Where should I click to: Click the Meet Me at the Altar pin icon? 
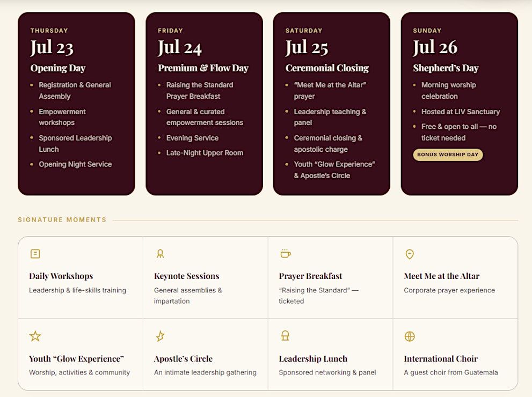[x=410, y=254]
